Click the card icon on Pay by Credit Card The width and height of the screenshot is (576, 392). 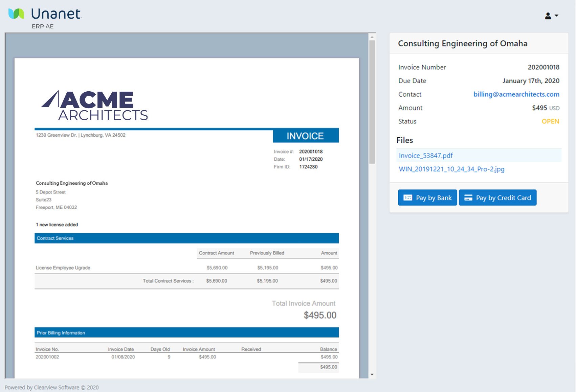(x=468, y=198)
